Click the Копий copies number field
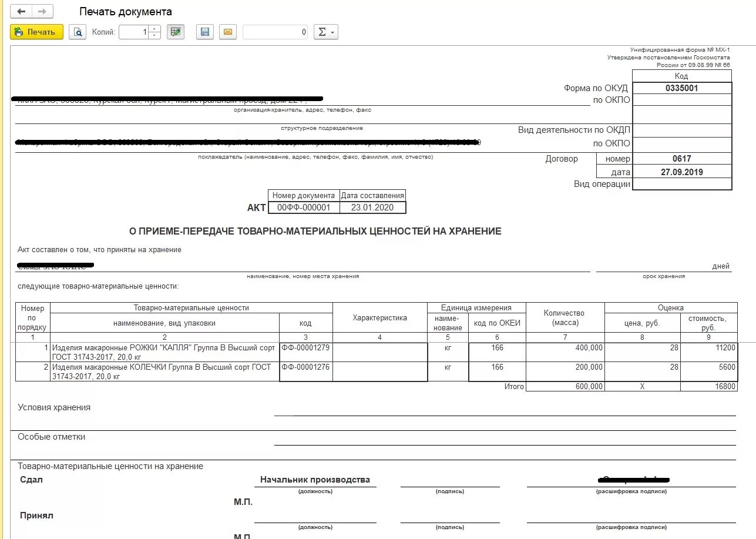756x539 pixels. pyautogui.click(x=134, y=32)
